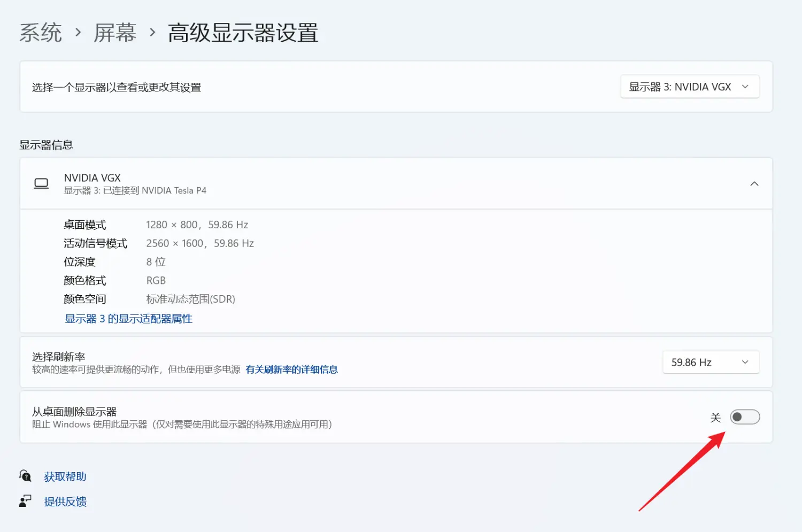Go back to 系统 in the breadcrumb
This screenshot has height=532, width=802.
(41, 33)
